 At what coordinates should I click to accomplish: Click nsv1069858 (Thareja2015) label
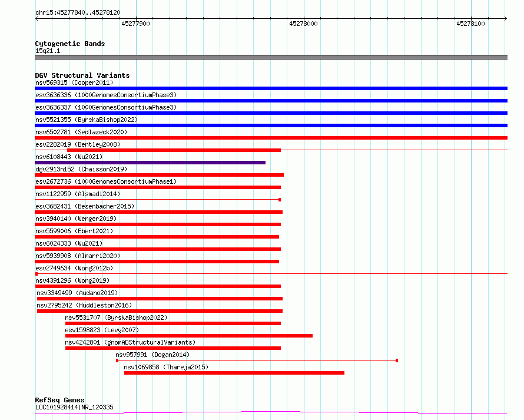(x=166, y=367)
